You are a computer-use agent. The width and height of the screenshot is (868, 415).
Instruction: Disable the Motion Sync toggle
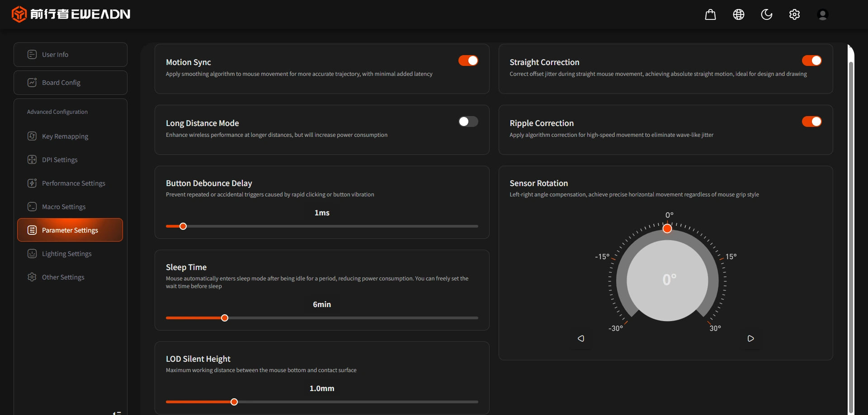pos(468,61)
